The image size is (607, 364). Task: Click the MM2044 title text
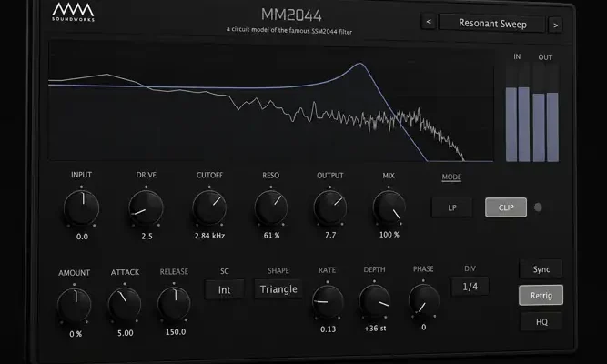291,15
